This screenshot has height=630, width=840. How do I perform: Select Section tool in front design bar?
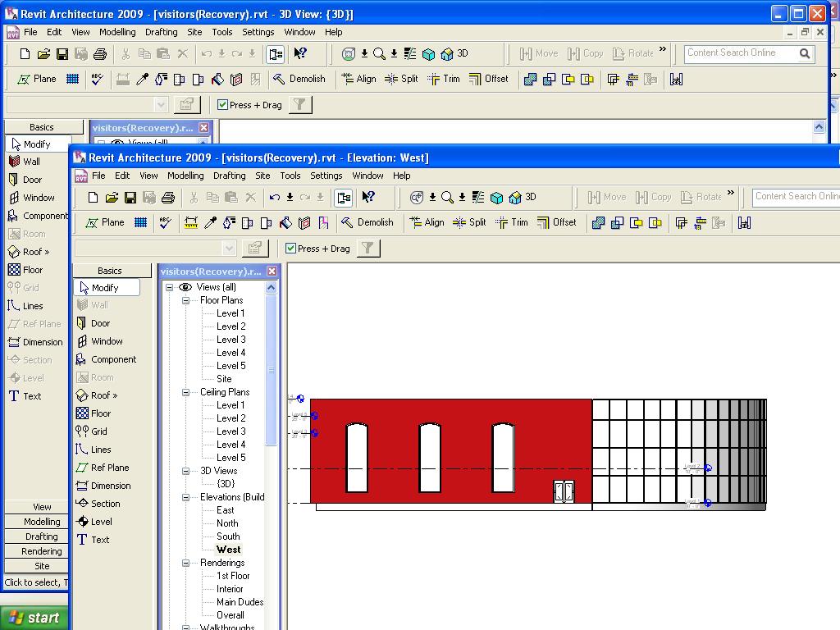pyautogui.click(x=98, y=504)
